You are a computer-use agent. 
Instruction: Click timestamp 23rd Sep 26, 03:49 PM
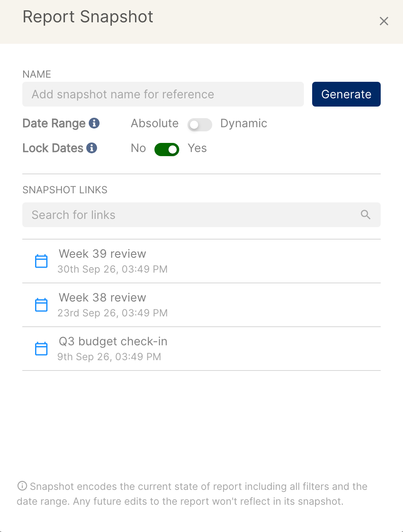tap(112, 313)
